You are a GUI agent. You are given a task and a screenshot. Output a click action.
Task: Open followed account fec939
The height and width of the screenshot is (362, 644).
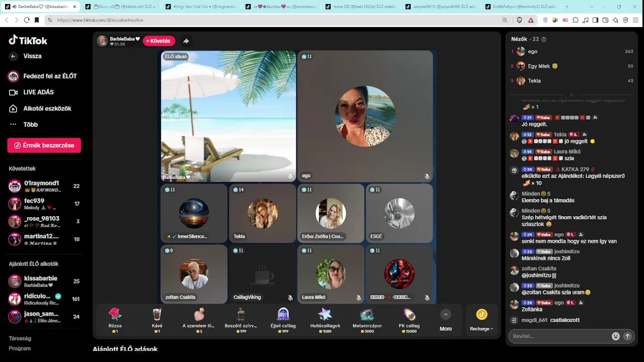click(44, 204)
